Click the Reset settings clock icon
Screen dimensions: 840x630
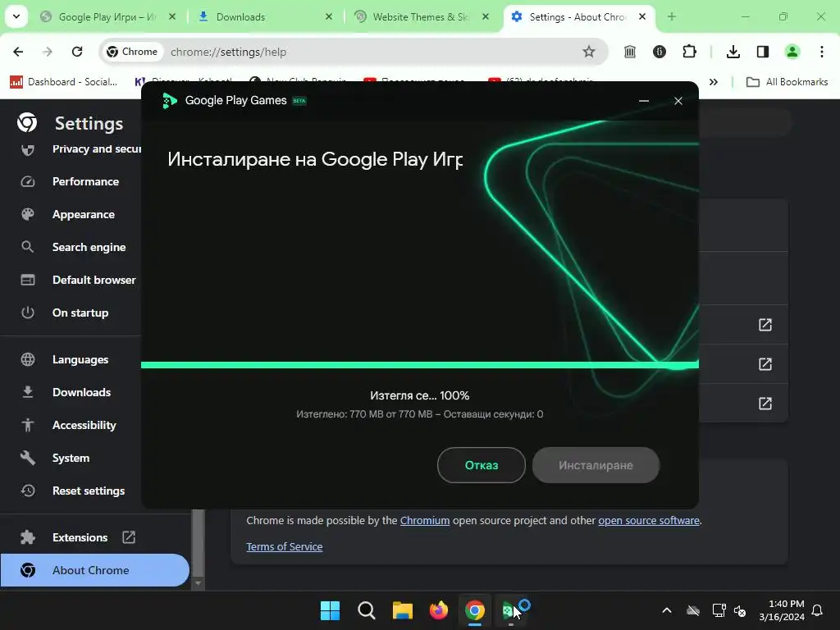(27, 491)
